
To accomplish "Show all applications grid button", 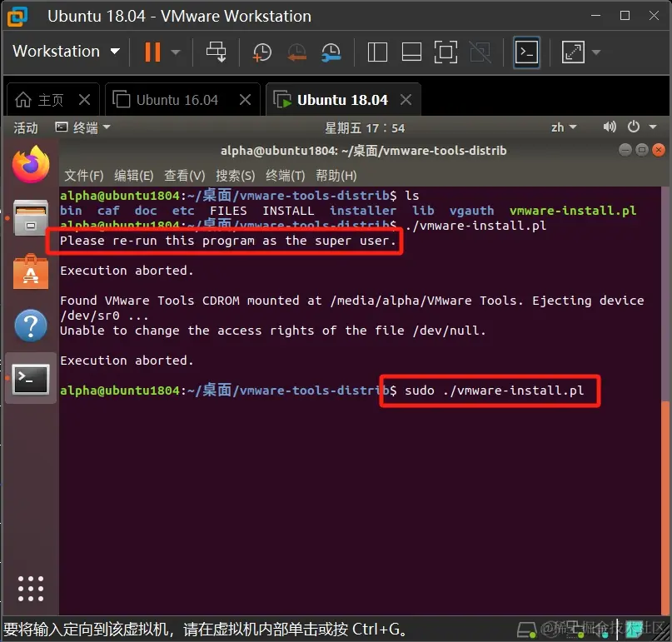I will click(x=31, y=589).
